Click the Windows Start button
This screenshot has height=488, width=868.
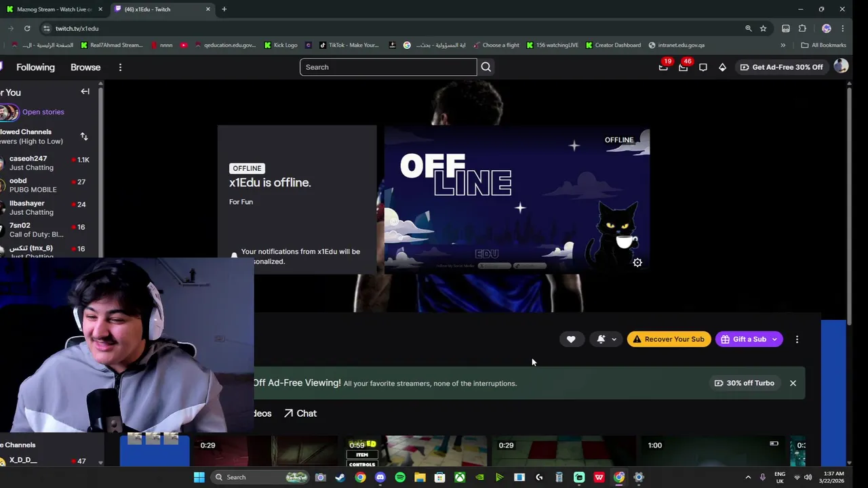tap(199, 477)
